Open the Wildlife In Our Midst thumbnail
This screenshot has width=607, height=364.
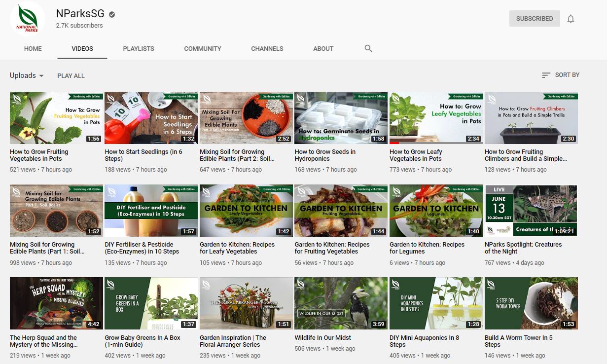[x=341, y=303]
